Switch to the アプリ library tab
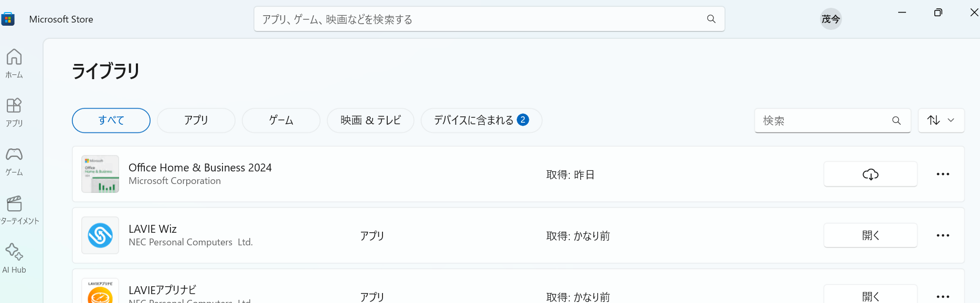Screen dimensions: 980x303 tap(196, 120)
